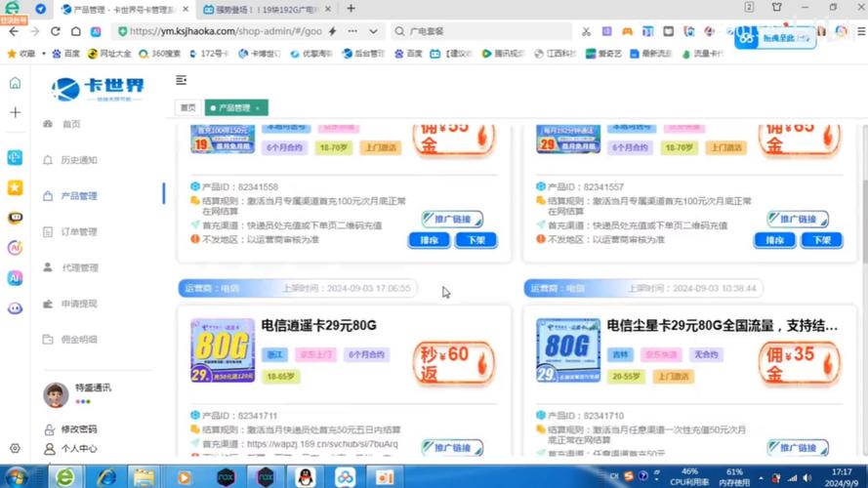
Task: Open 代理管理 sidebar item
Action: coord(80,267)
